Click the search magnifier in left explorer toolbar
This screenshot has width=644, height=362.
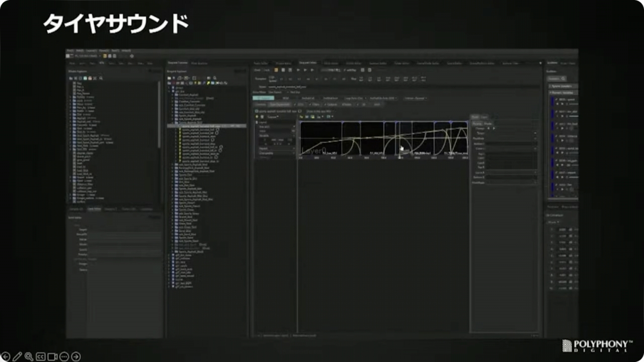point(101,79)
